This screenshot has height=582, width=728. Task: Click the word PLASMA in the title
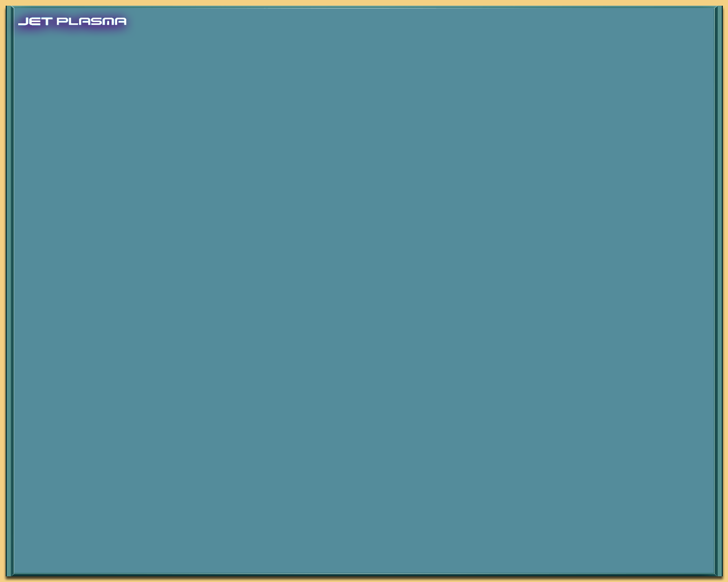click(92, 22)
